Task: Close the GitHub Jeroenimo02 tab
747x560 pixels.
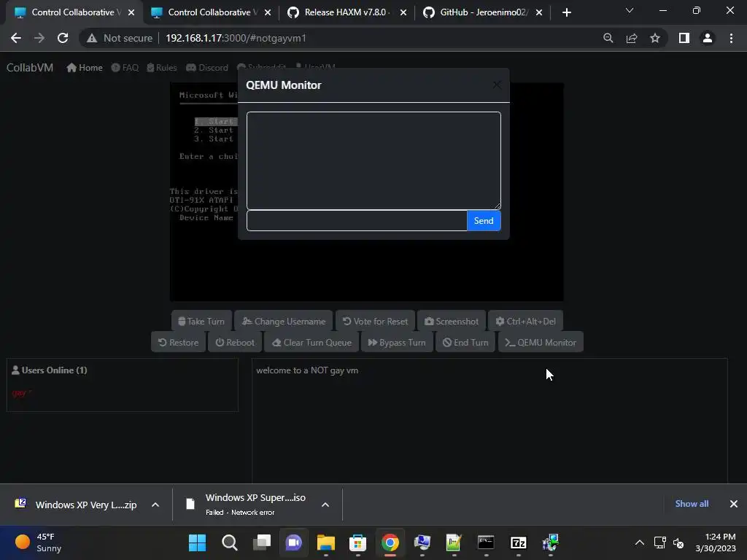Action: tap(539, 12)
